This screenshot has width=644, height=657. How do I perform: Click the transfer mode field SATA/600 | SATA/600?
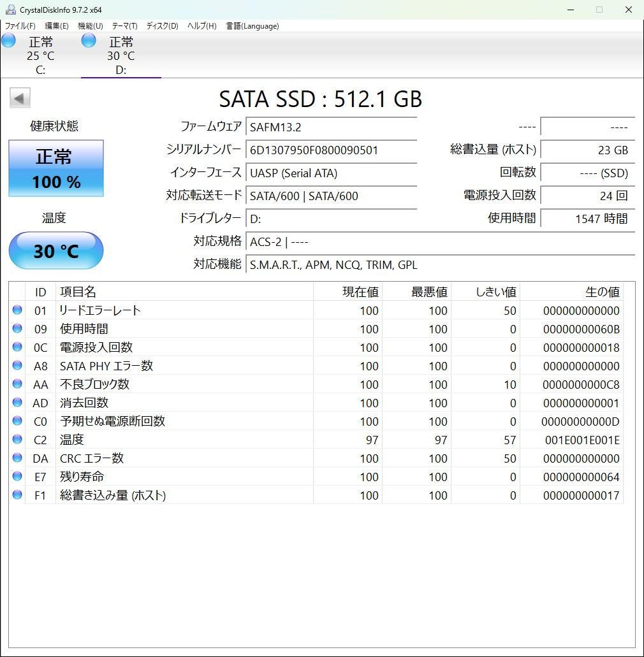click(x=331, y=196)
